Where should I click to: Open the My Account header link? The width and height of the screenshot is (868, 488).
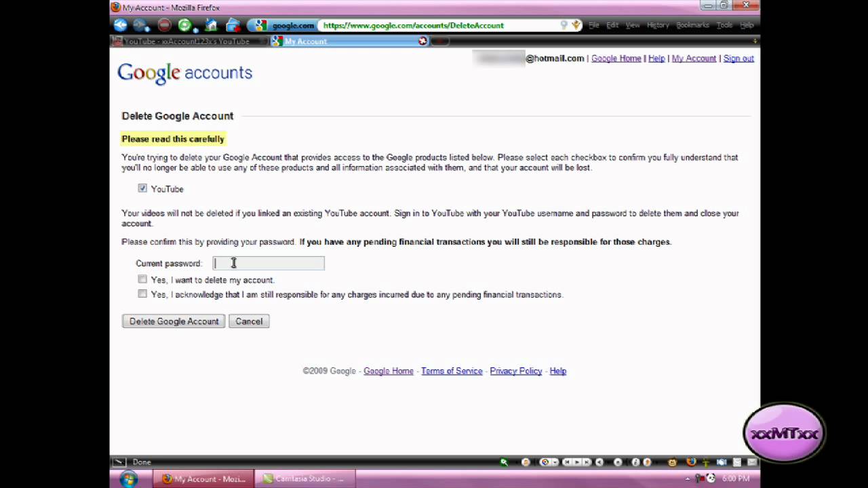click(x=694, y=58)
